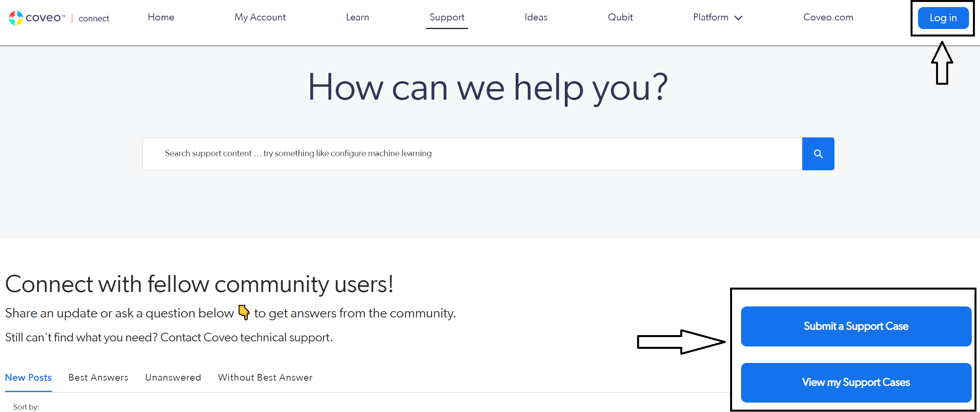
Task: Click View my Support Cases
Action: coord(856,382)
